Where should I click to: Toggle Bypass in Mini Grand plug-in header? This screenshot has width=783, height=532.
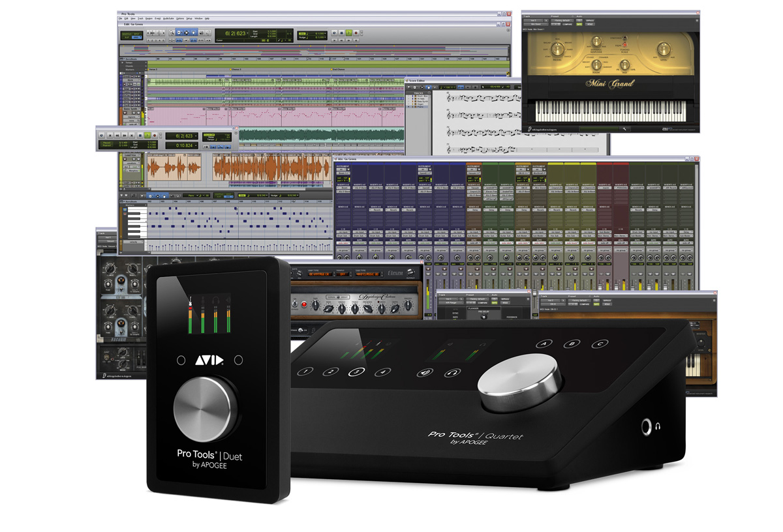coord(590,20)
